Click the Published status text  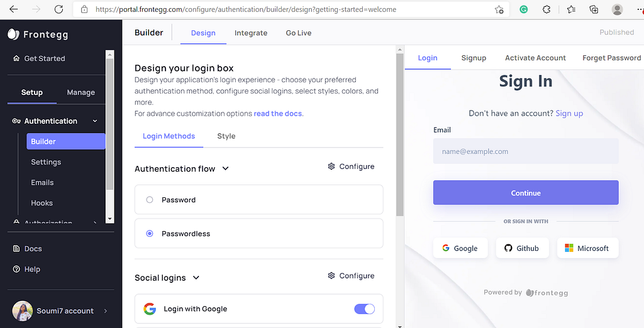click(x=616, y=32)
